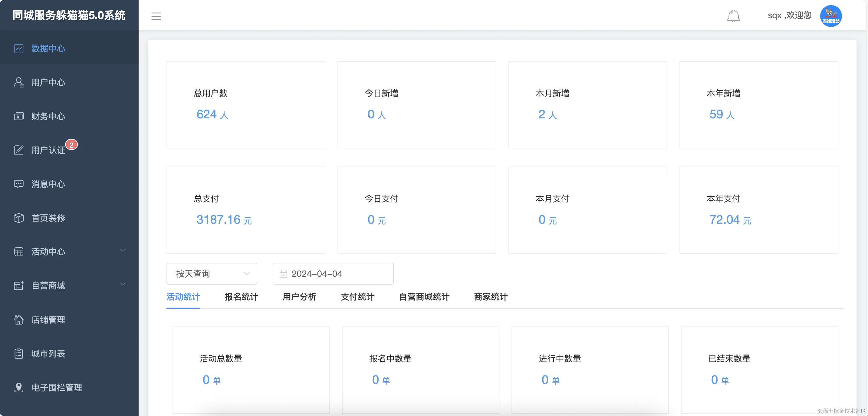The width and height of the screenshot is (868, 416).
Task: Open the 按天查询 dropdown
Action: [211, 274]
